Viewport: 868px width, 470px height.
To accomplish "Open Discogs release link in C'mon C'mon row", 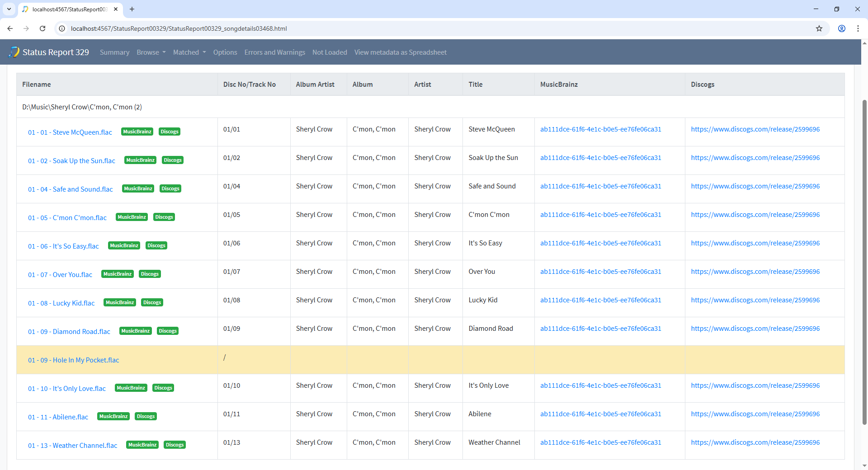I will click(x=755, y=215).
